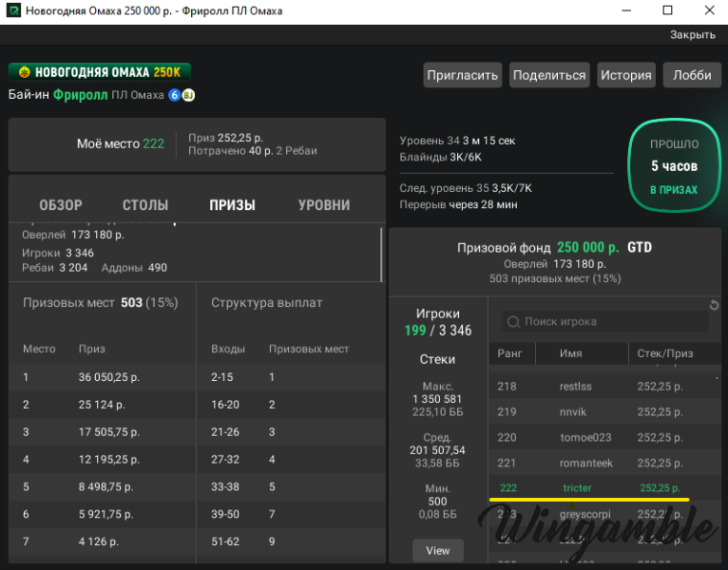Click the Новогодняя Омаха 250K tournament banner

(100, 72)
